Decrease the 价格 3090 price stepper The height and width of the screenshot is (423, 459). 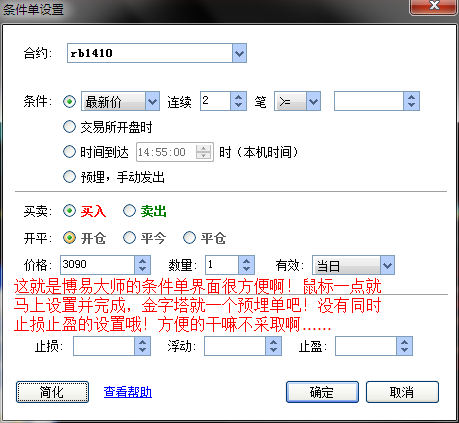[x=143, y=269]
